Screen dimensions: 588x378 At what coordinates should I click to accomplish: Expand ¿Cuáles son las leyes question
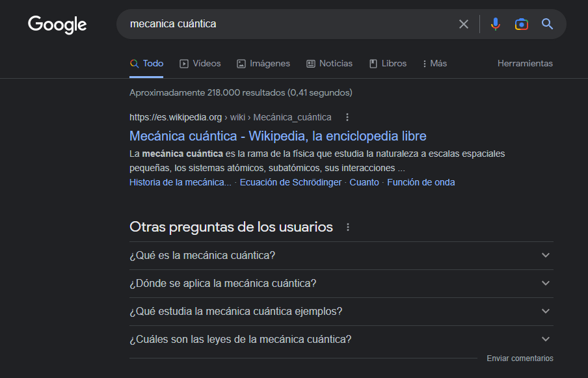pyautogui.click(x=341, y=340)
